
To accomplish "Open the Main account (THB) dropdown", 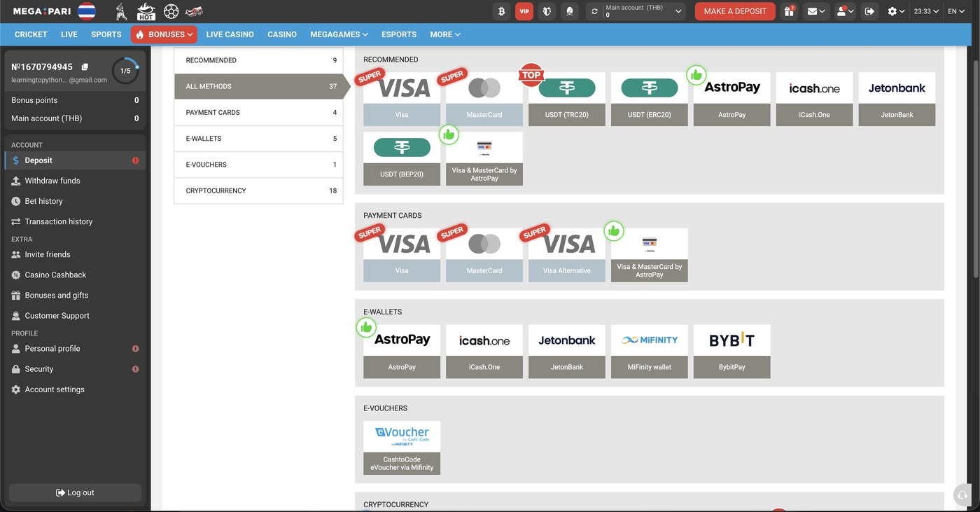I will [x=644, y=11].
